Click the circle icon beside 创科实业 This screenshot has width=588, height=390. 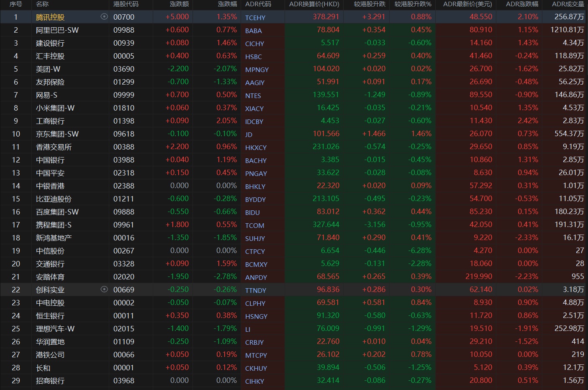pos(104,289)
